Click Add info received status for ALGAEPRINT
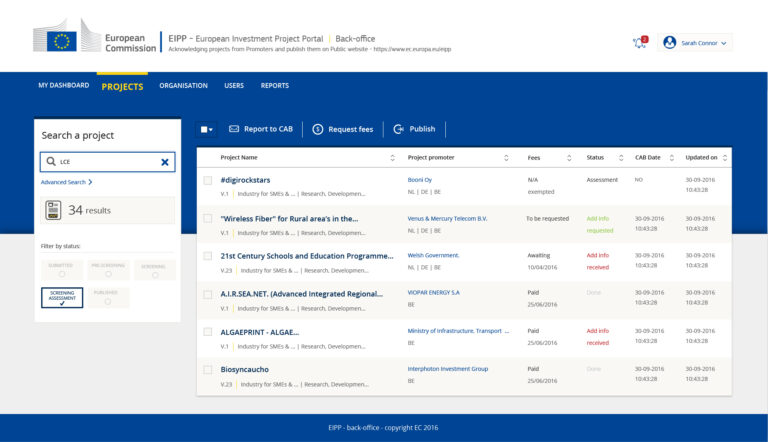The width and height of the screenshot is (768, 442). pyautogui.click(x=598, y=337)
